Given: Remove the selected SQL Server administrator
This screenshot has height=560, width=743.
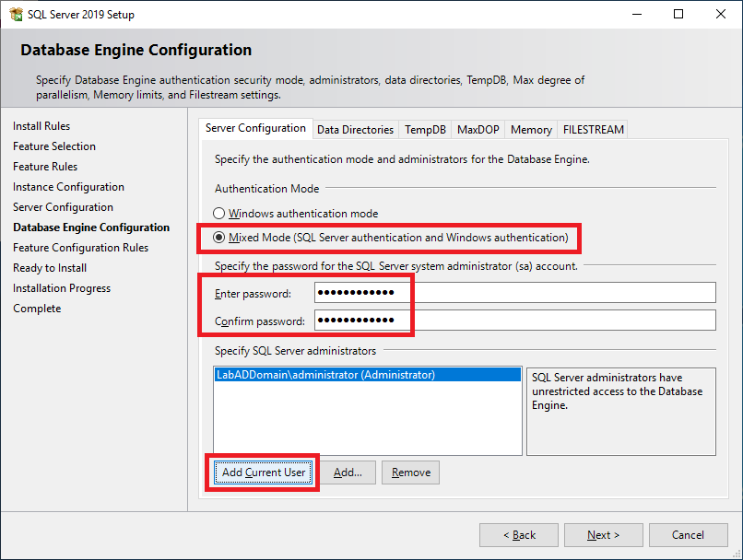Looking at the screenshot, I should 410,472.
